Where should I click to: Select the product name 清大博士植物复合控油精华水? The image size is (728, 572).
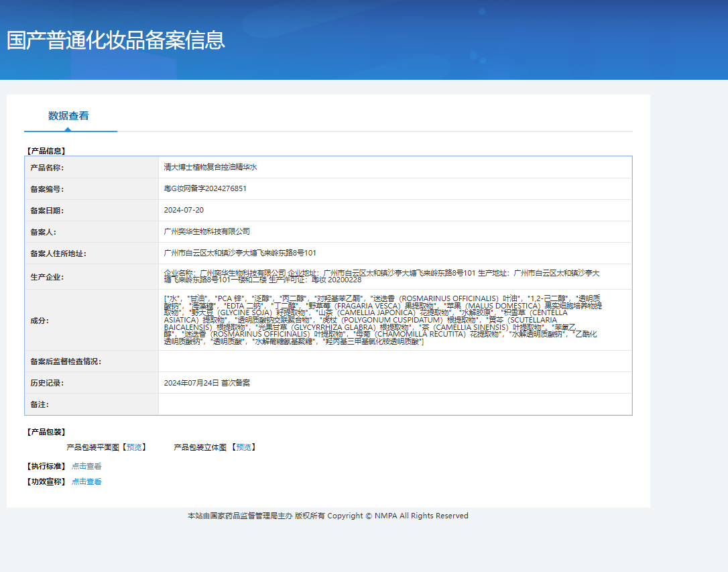[x=210, y=167]
